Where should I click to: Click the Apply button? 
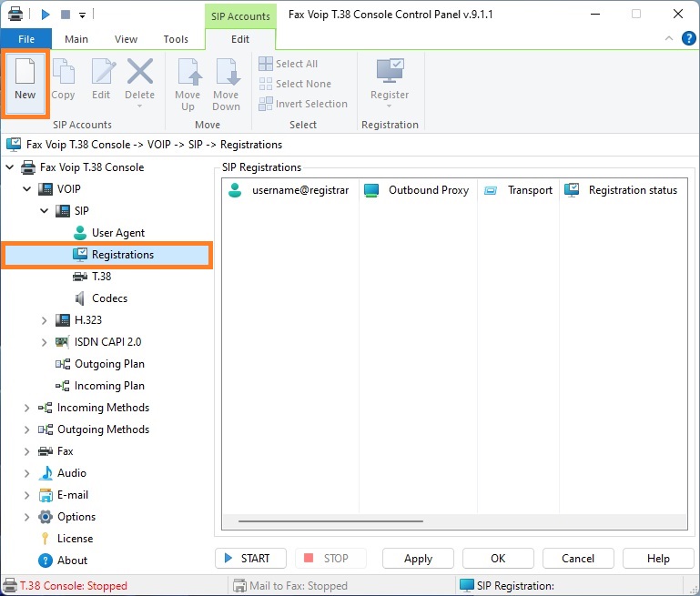419,559
